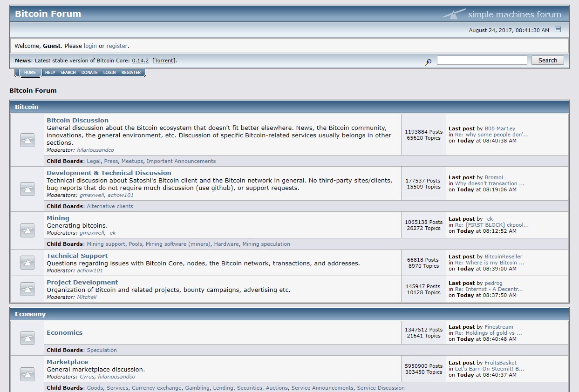View the Hardware child board
Viewport: 579px width, 392px height.
[226, 244]
